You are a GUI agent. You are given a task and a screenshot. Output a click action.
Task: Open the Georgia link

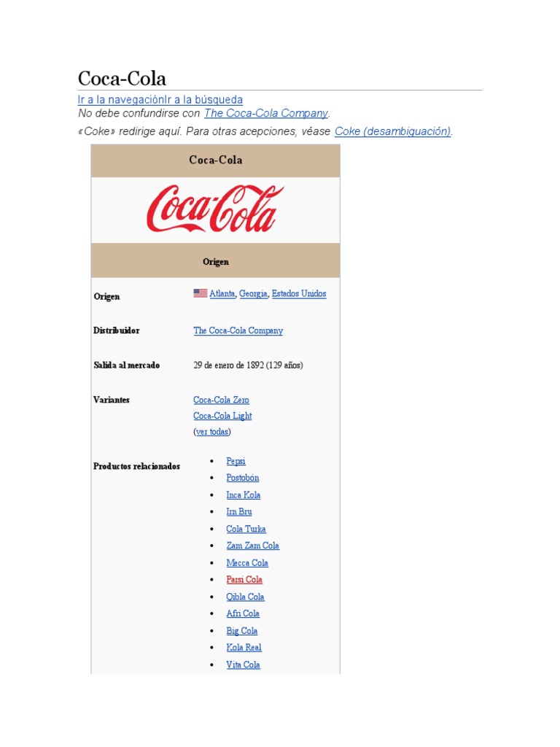253,294
